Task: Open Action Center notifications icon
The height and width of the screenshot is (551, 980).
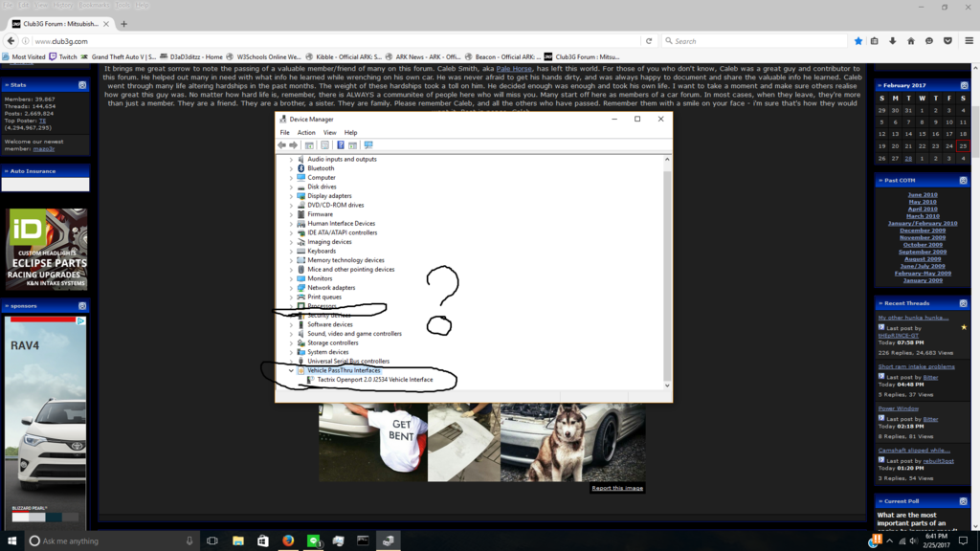Action: tap(963, 541)
